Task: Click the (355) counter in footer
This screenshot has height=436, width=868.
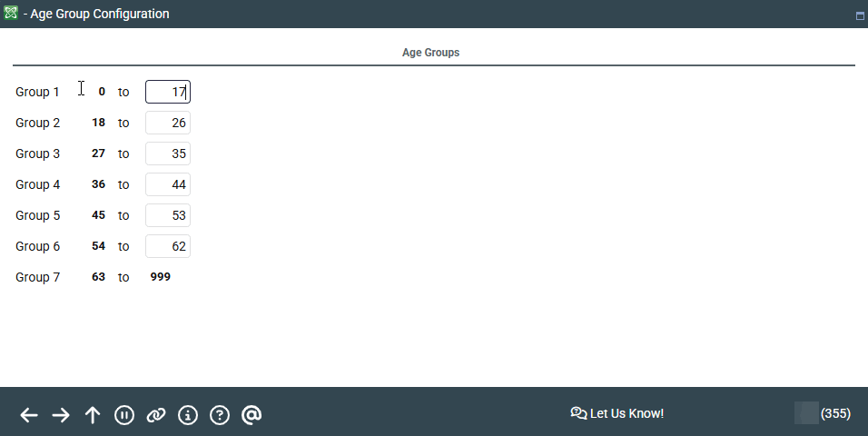Action: 835,413
